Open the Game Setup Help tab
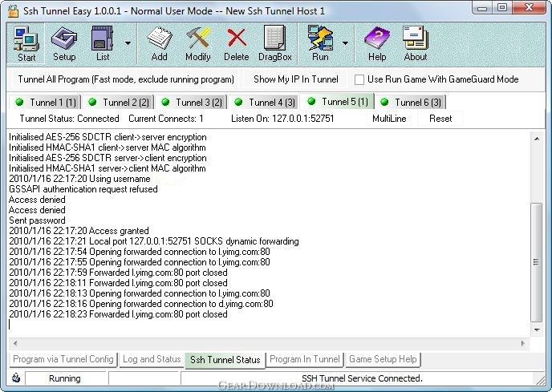This screenshot has height=392, width=552. pyautogui.click(x=383, y=359)
